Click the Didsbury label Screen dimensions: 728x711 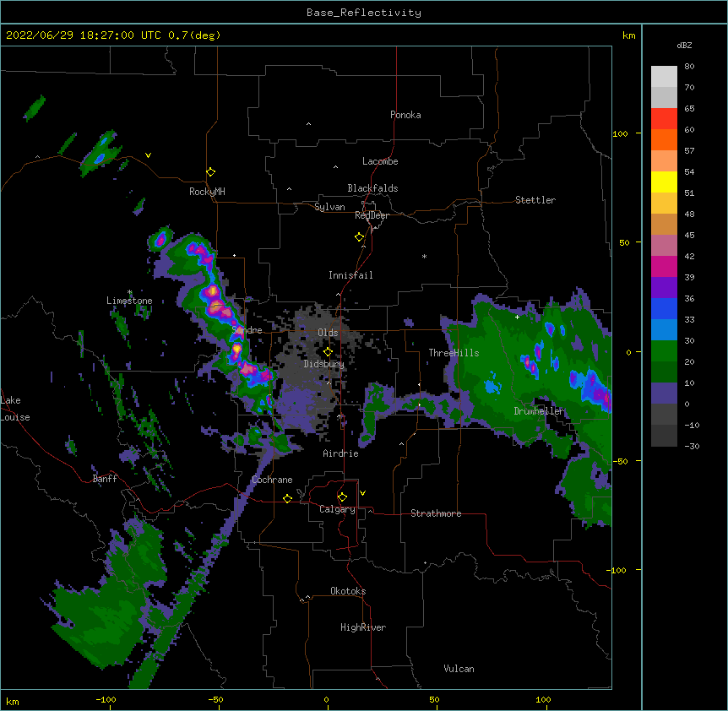tap(324, 364)
